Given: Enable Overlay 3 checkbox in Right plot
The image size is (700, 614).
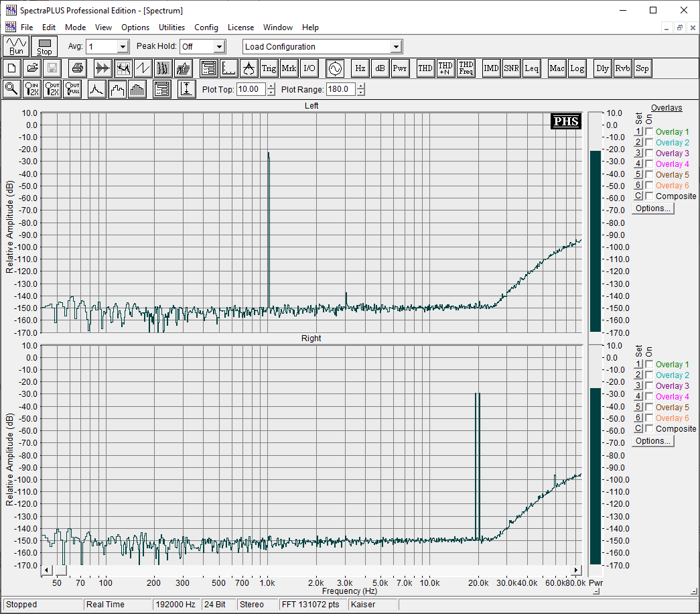Looking at the screenshot, I should (x=649, y=386).
